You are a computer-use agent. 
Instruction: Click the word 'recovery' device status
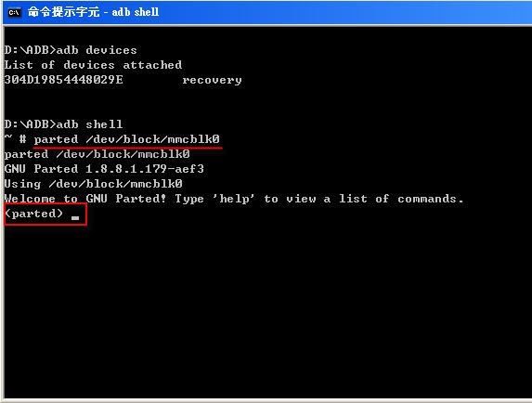click(x=212, y=81)
